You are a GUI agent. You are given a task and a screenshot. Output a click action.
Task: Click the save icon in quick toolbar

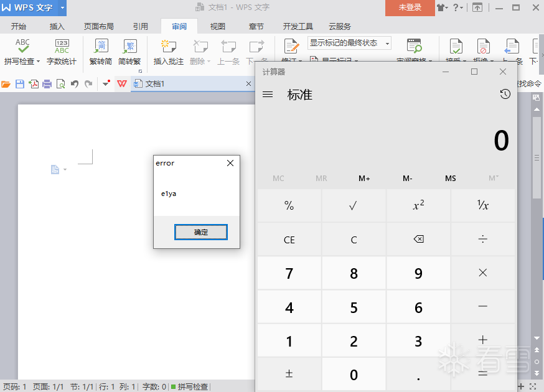[20, 84]
